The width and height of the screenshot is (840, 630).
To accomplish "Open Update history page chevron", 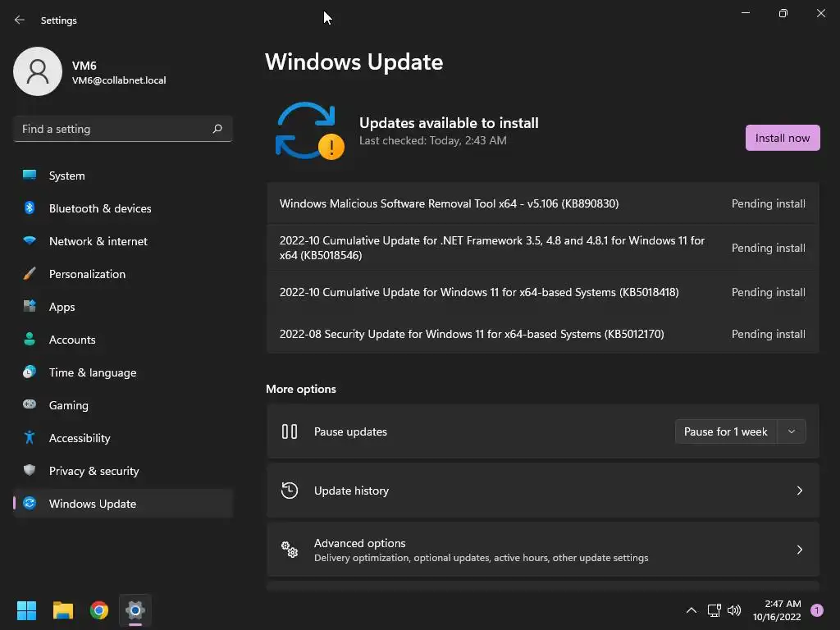I will click(x=800, y=491).
